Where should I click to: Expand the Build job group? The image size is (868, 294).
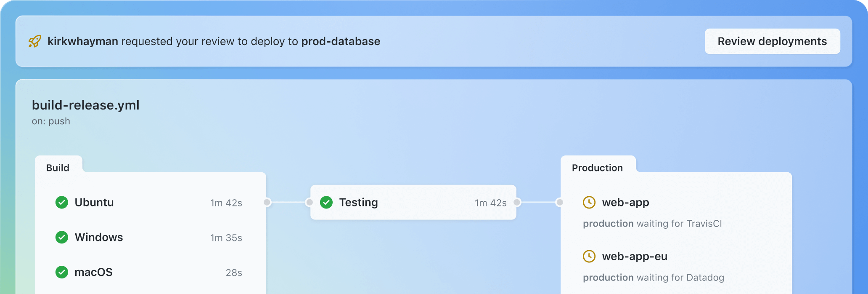(x=58, y=168)
